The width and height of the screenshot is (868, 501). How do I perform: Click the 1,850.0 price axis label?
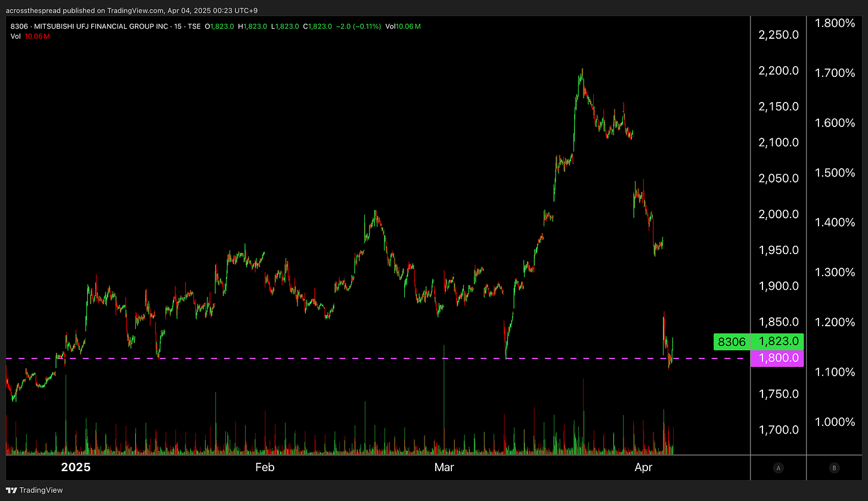tap(779, 322)
